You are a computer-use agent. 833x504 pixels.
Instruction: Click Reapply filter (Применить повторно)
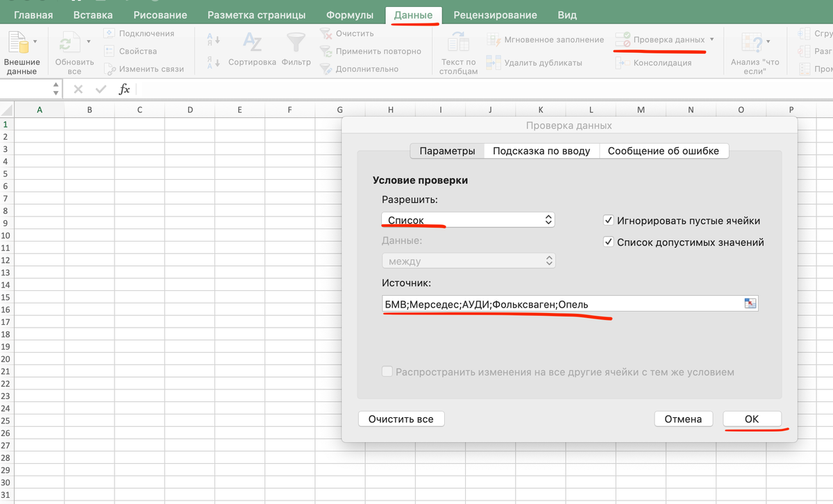(x=370, y=51)
